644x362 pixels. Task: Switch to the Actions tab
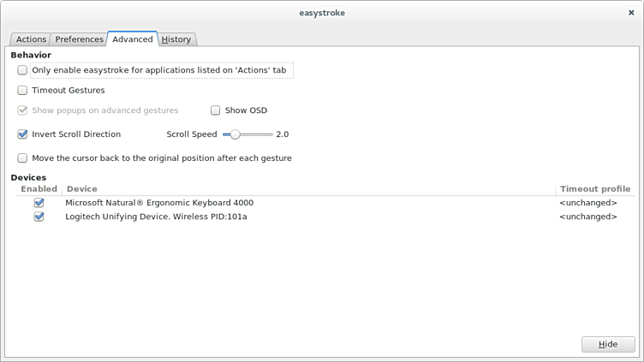31,39
